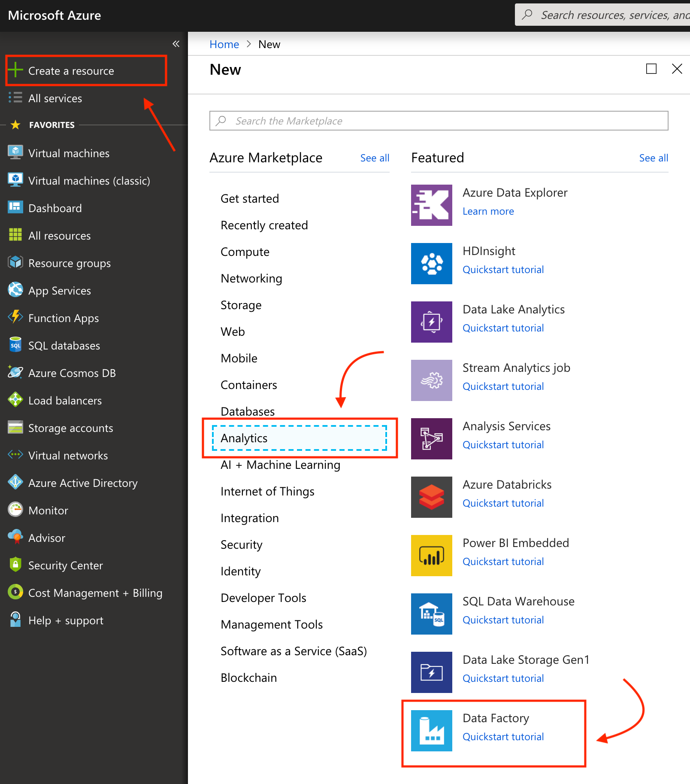690x784 pixels.
Task: Click Security Center shield icon
Action: 15,565
